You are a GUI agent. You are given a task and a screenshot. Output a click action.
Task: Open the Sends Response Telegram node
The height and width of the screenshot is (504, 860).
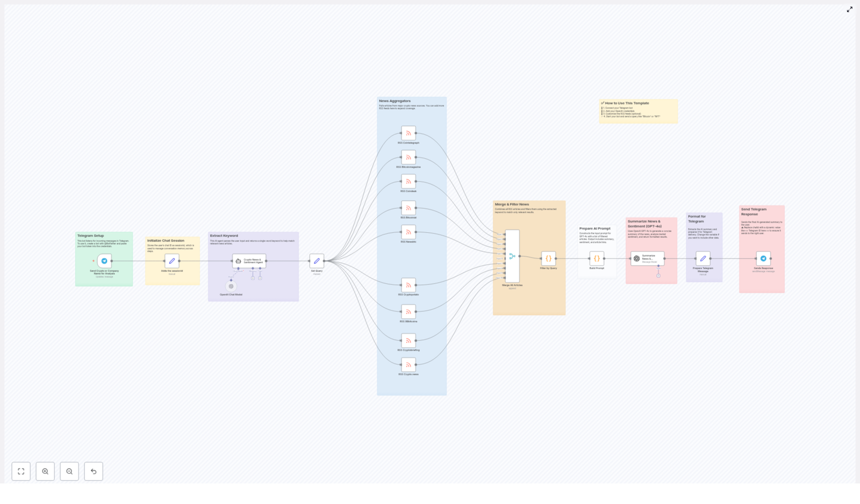(x=763, y=258)
